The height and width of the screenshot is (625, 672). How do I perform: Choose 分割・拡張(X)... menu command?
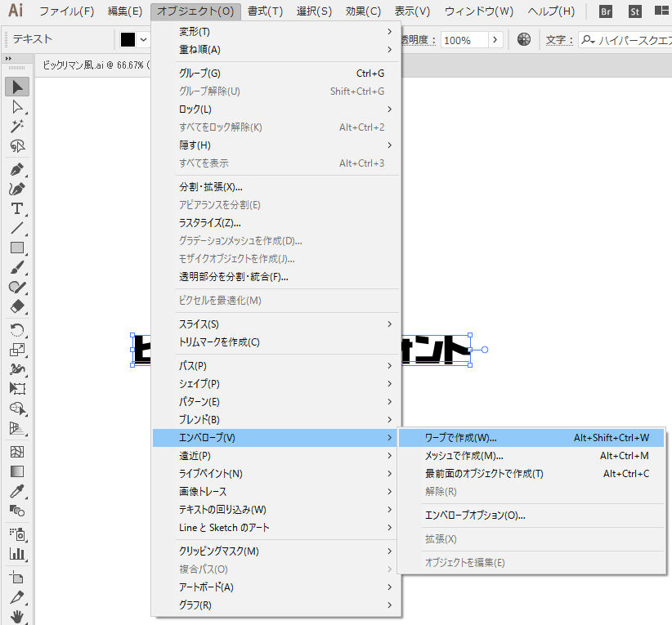[276, 187]
